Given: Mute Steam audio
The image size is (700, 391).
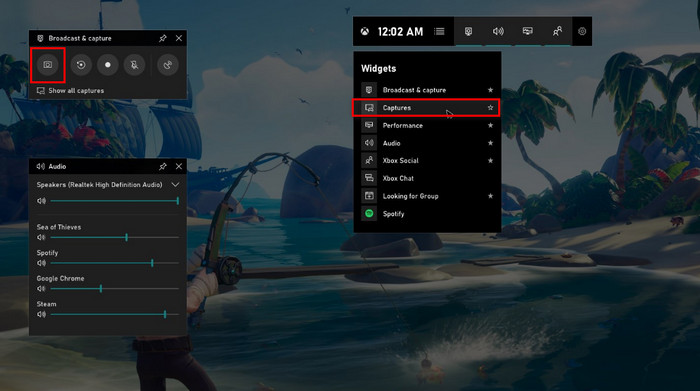Looking at the screenshot, I should [41, 315].
